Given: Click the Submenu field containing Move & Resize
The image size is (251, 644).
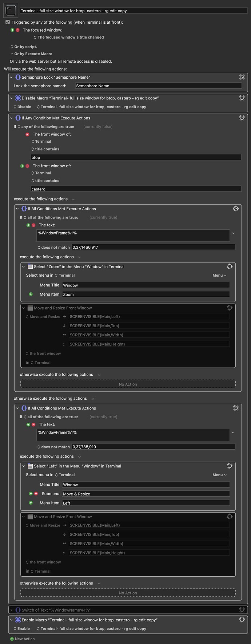Looking at the screenshot, I should (146, 494).
